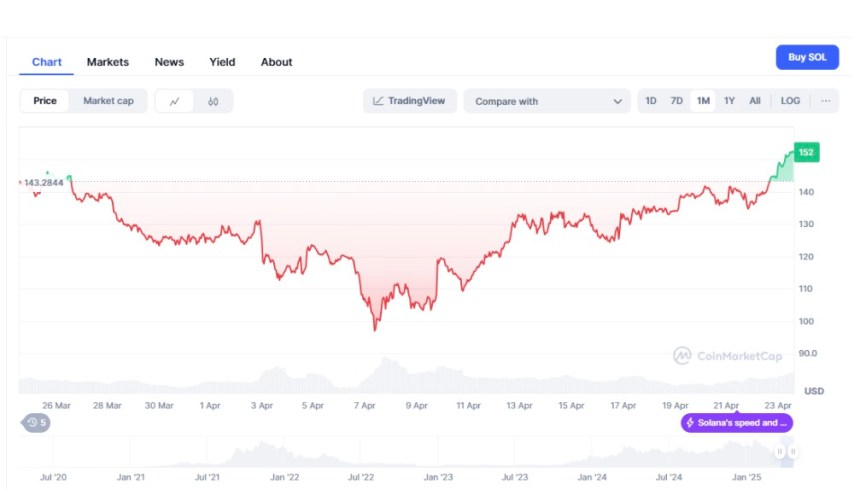Switch to candlestick chart view

[x=213, y=101]
